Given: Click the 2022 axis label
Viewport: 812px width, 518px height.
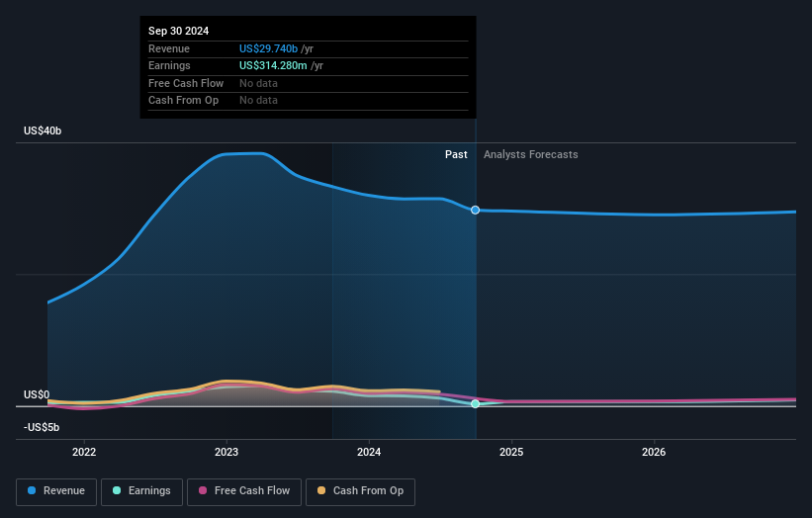Looking at the screenshot, I should [x=84, y=453].
